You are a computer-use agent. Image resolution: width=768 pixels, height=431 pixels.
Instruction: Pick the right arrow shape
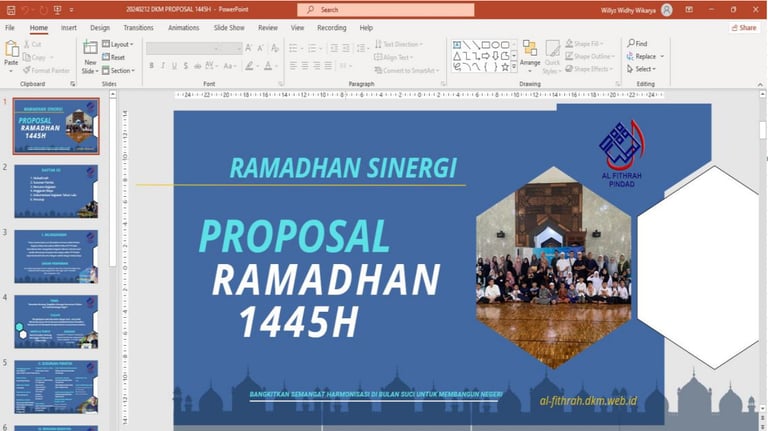(485, 56)
